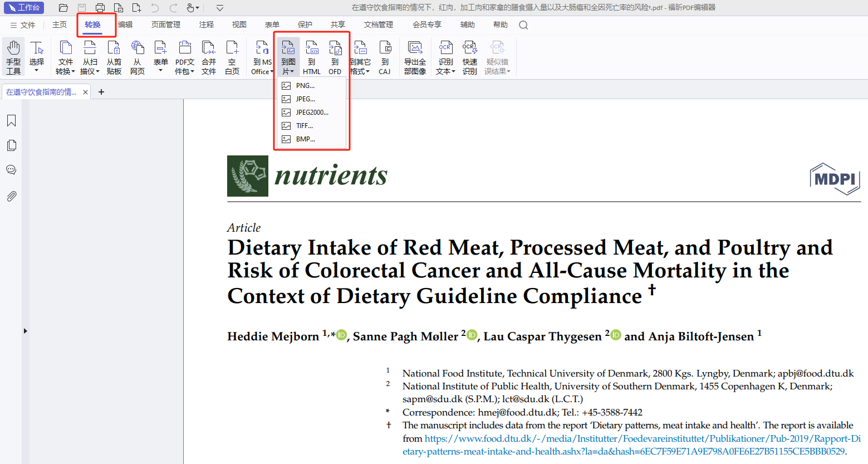Open the Comments panel in sidebar

pyautogui.click(x=11, y=170)
